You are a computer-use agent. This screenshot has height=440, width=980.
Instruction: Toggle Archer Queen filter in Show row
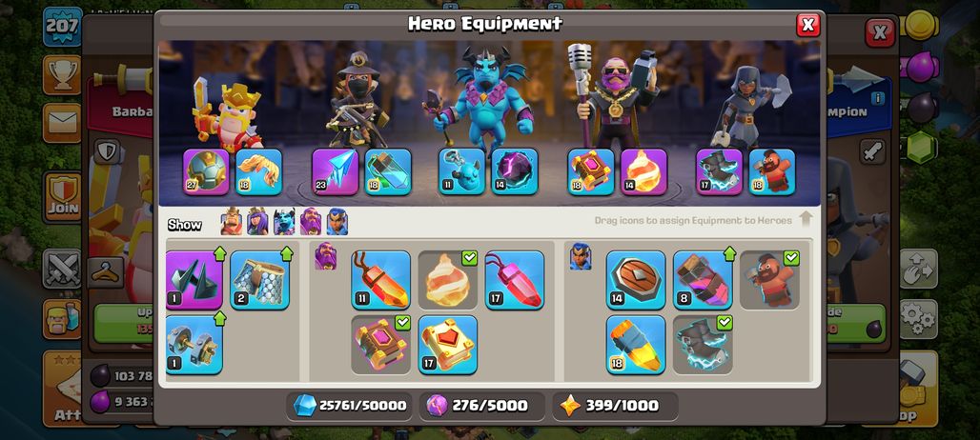tap(257, 222)
